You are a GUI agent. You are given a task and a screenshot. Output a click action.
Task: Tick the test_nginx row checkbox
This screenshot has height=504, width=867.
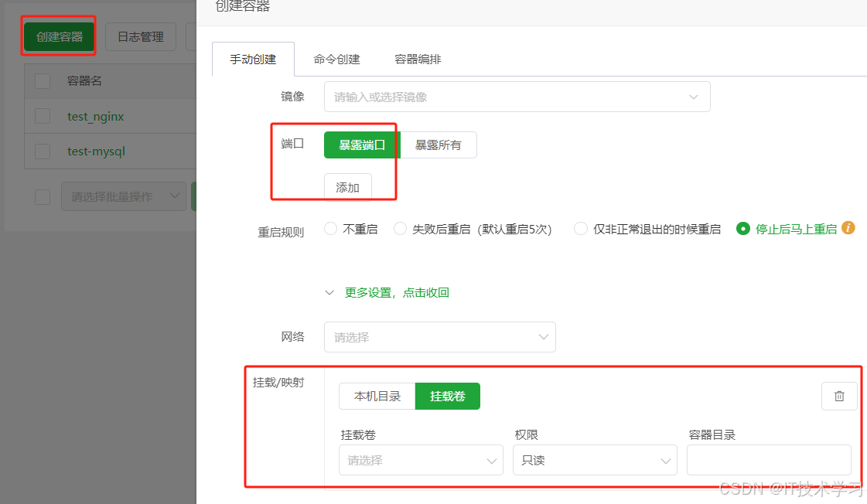(x=43, y=116)
